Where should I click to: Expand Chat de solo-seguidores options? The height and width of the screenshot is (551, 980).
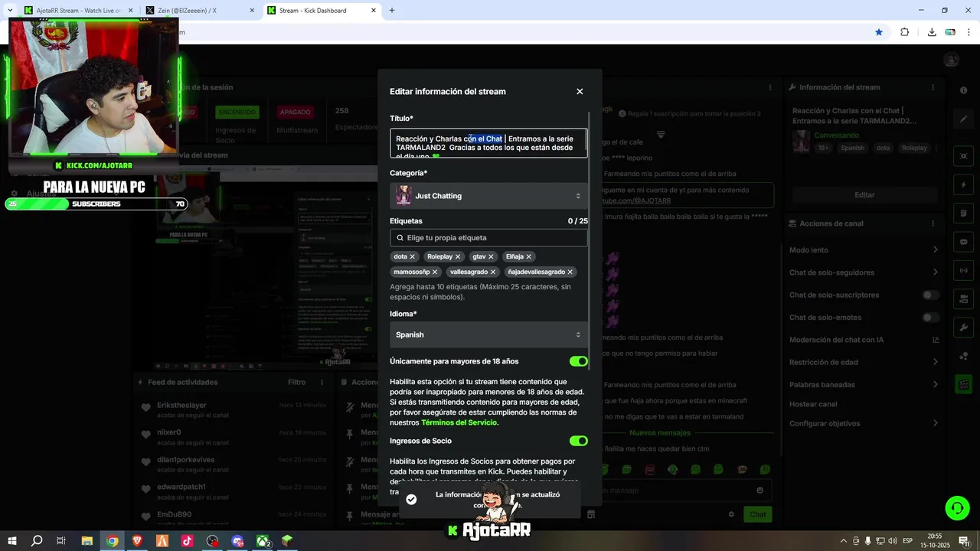pyautogui.click(x=936, y=272)
